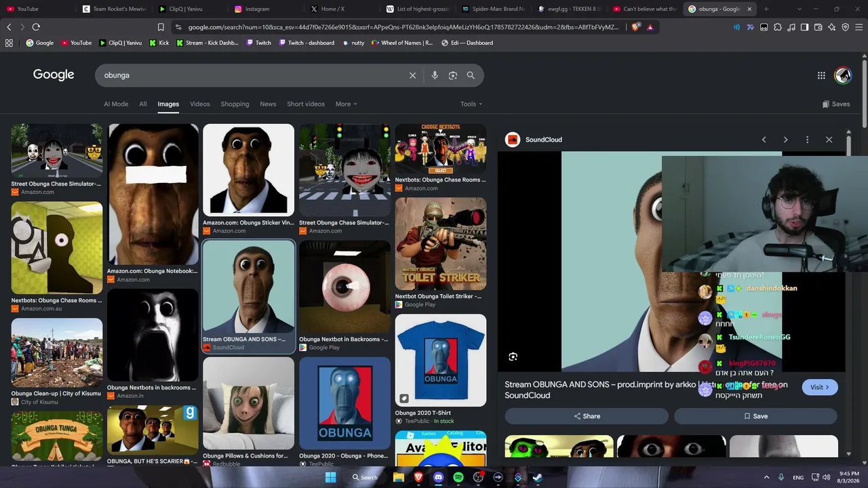
Task: Open the preview panel's three-dot options
Action: (807, 140)
